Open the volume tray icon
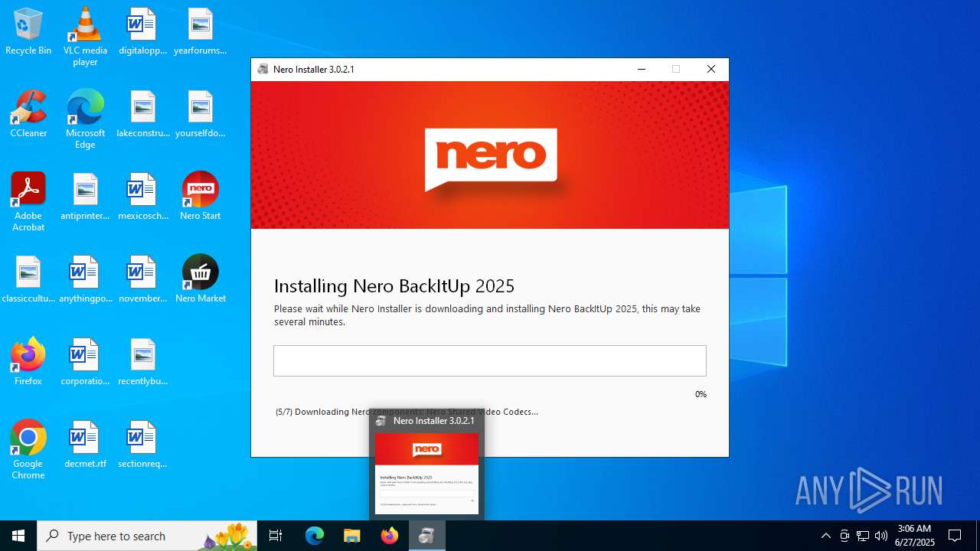Image resolution: width=980 pixels, height=551 pixels. tap(881, 536)
